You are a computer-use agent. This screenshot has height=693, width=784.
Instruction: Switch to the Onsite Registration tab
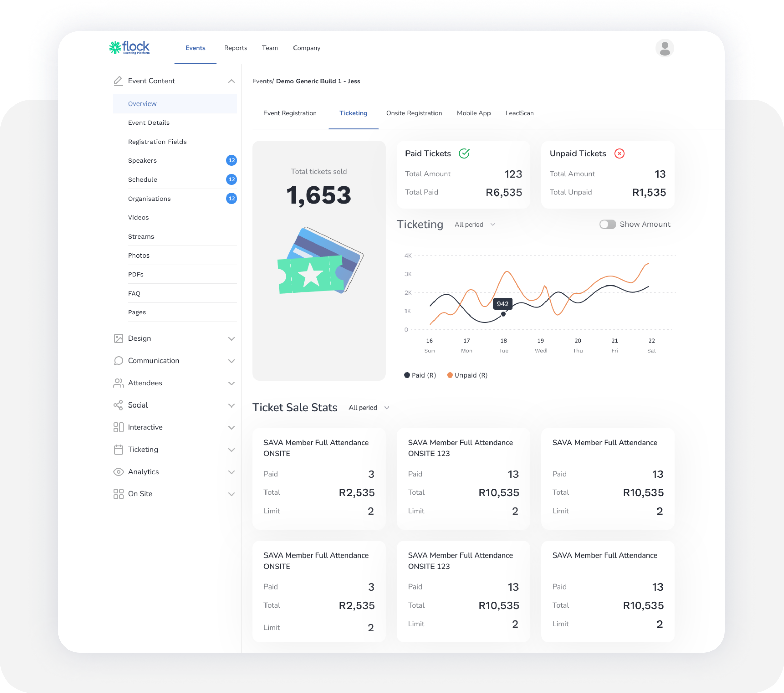[414, 113]
